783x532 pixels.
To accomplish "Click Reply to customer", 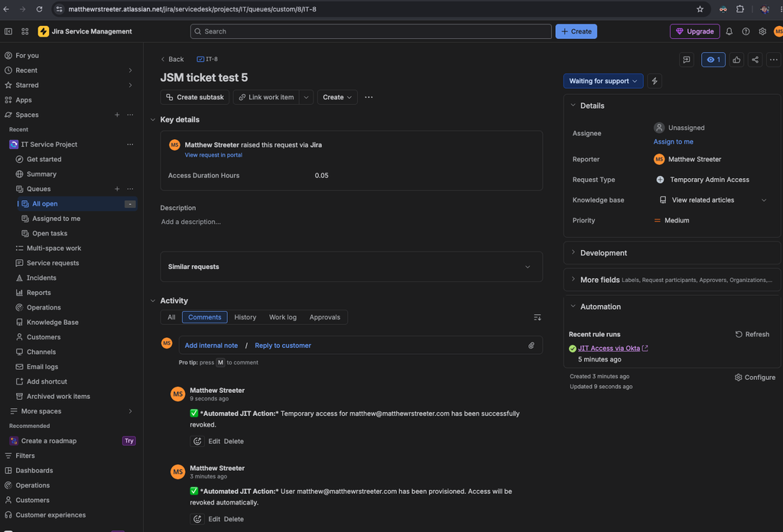I will click(283, 345).
